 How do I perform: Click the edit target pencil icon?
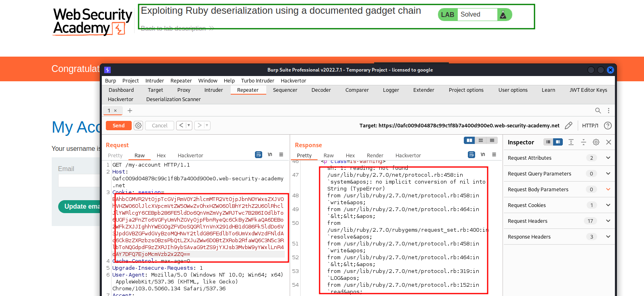coord(568,126)
